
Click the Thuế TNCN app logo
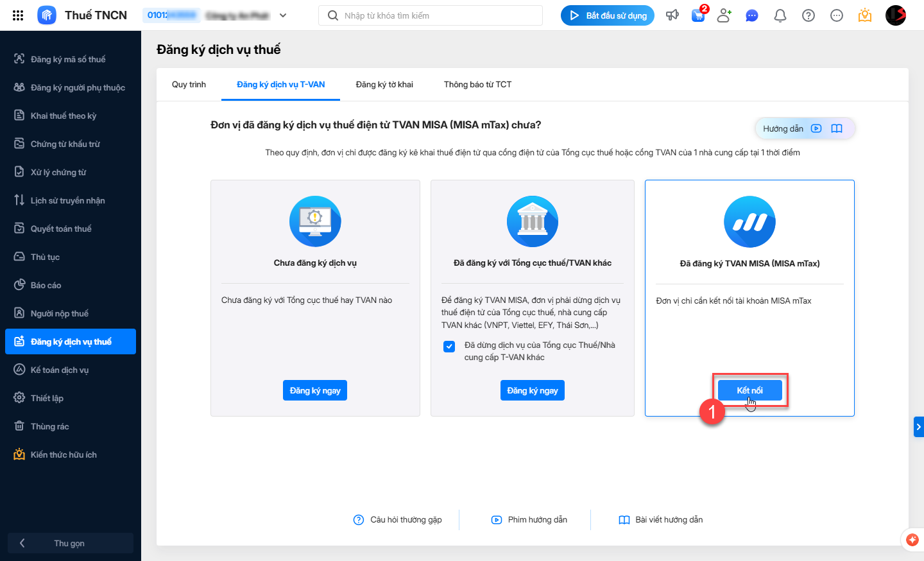[x=47, y=15]
